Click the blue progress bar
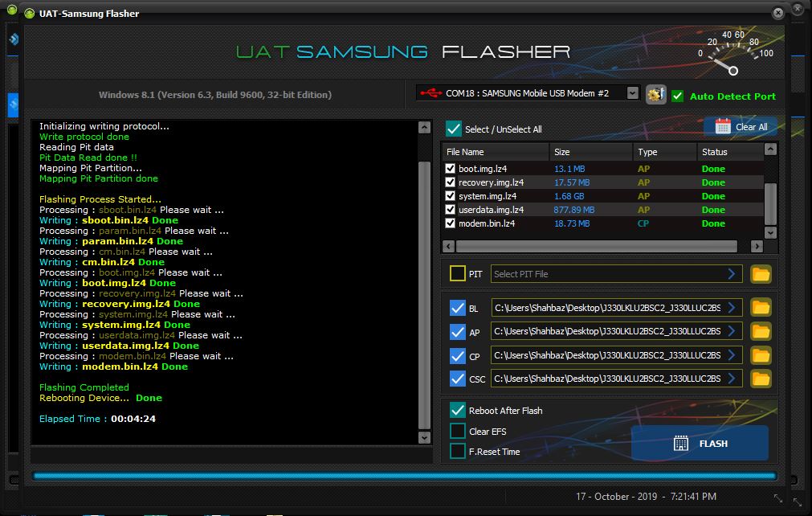Viewport: 812px width, 516px height. (405, 476)
